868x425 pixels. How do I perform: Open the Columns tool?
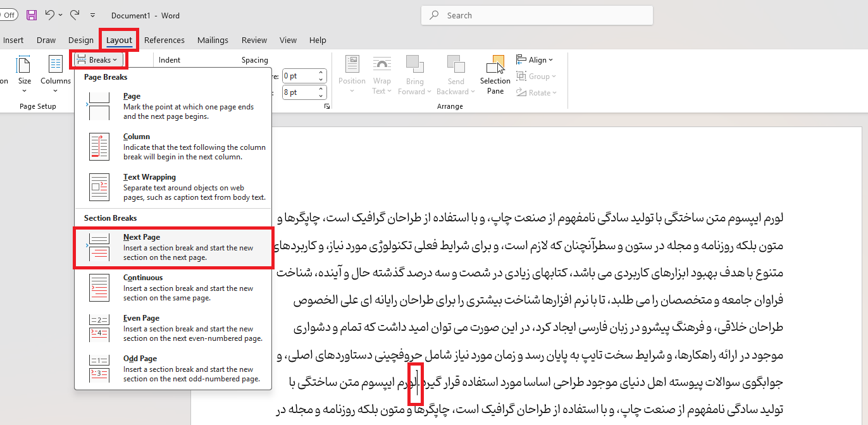click(56, 75)
